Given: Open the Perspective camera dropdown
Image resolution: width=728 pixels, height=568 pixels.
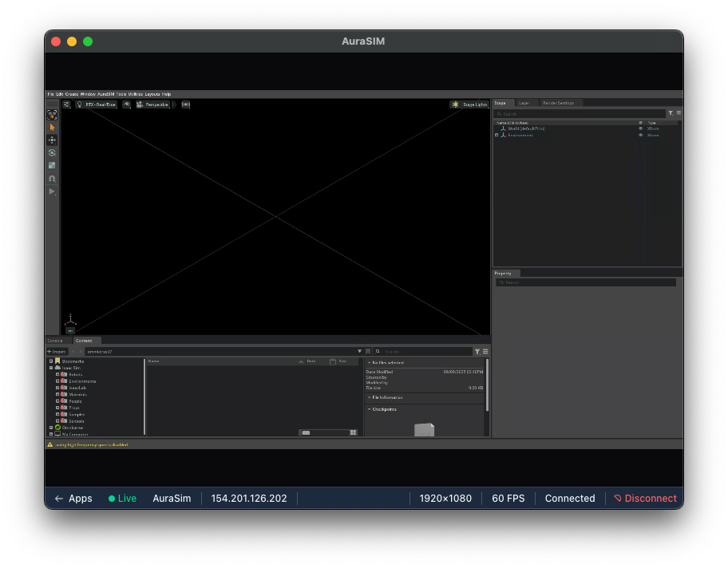Looking at the screenshot, I should pyautogui.click(x=157, y=104).
